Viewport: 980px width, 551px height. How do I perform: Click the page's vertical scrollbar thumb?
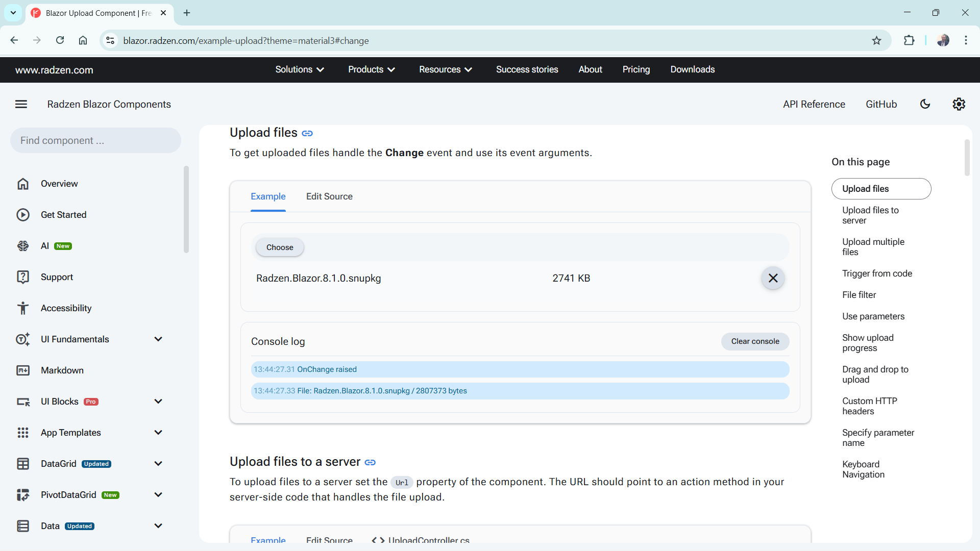[x=967, y=158]
